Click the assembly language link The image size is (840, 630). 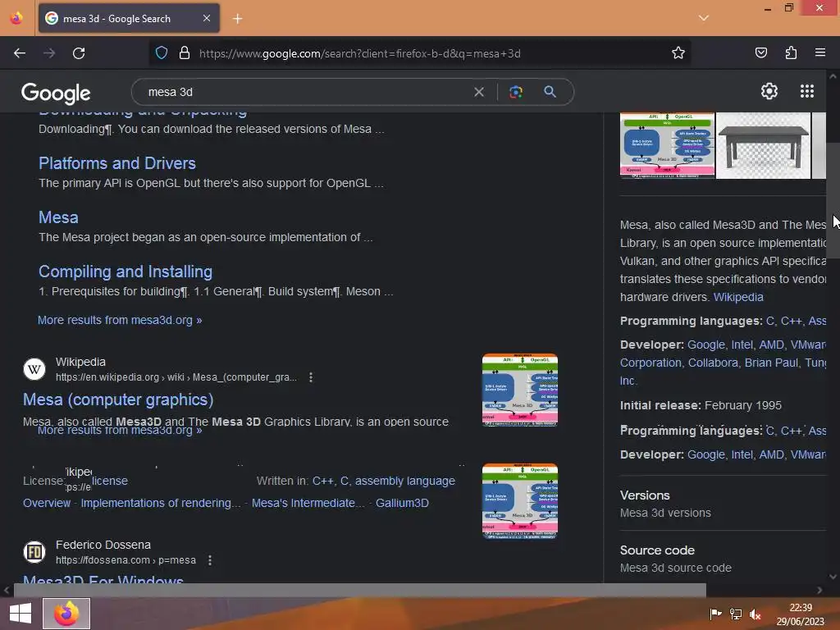(405, 481)
